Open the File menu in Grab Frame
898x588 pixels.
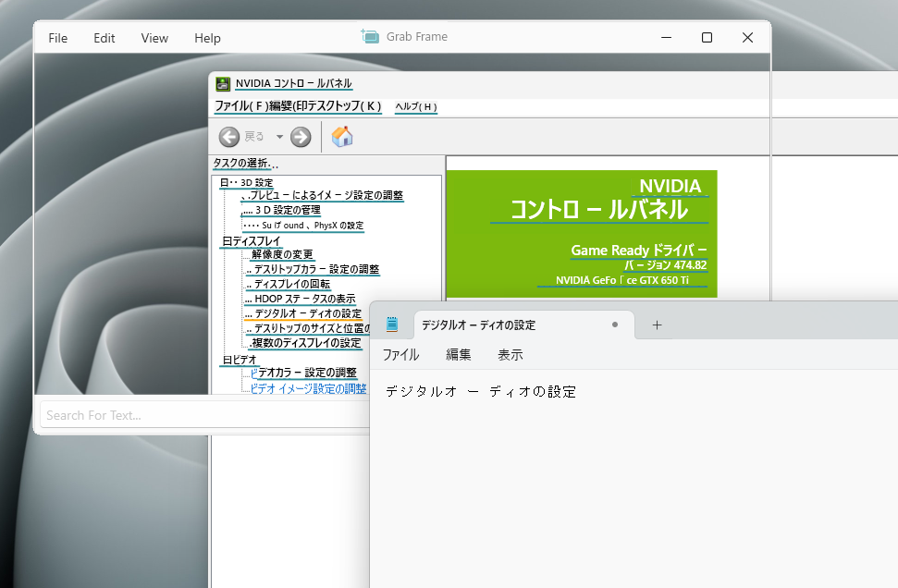[58, 38]
